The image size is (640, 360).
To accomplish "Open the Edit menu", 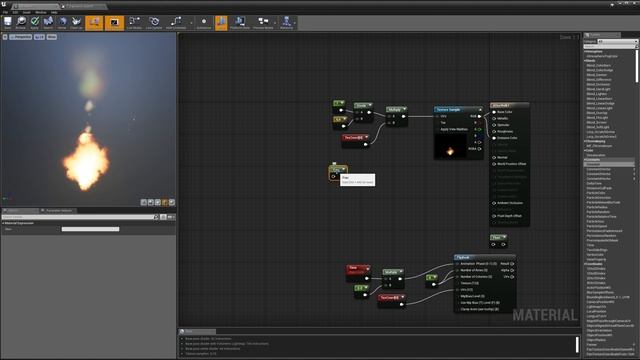I will tap(15, 12).
